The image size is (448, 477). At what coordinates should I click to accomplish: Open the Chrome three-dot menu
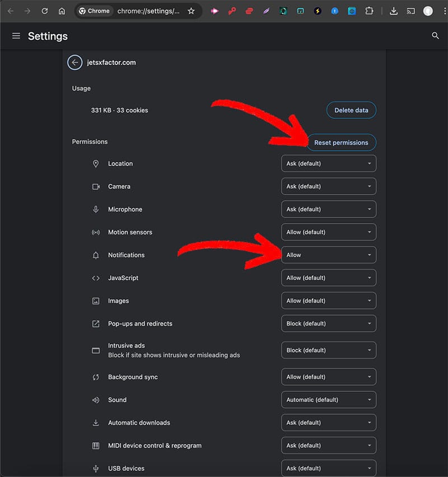click(x=444, y=11)
